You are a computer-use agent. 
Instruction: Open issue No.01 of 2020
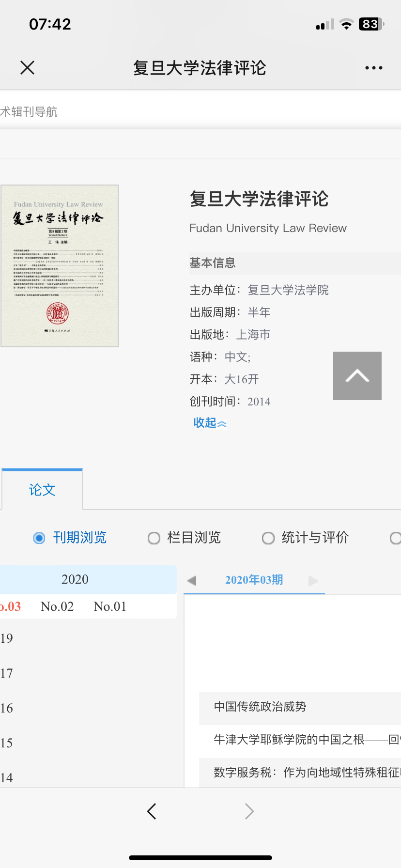pyautogui.click(x=110, y=606)
